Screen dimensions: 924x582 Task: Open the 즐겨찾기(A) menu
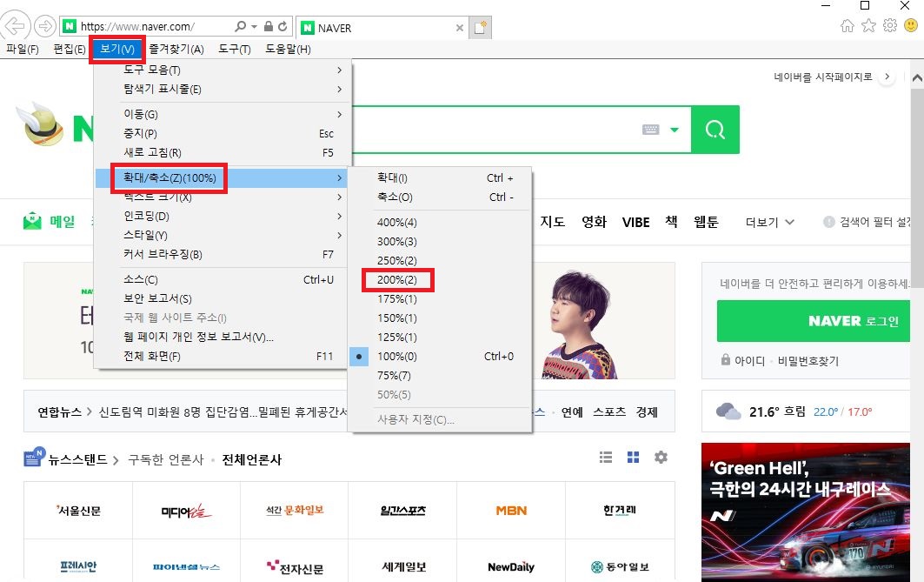pos(176,49)
